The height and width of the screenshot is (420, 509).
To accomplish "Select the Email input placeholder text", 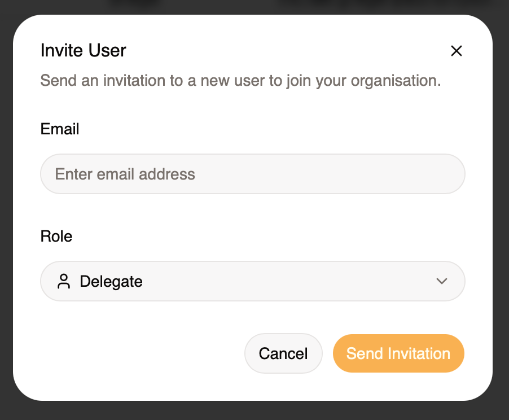I will 125,174.
